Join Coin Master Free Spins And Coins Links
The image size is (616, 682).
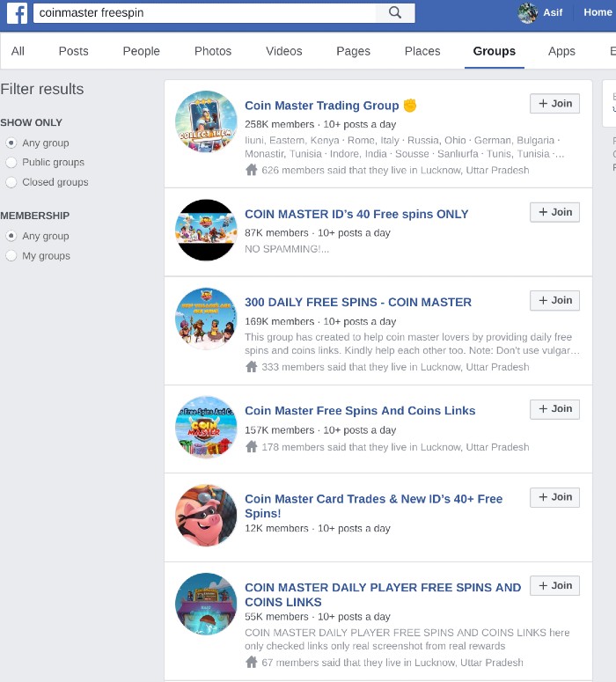pyautogui.click(x=554, y=409)
